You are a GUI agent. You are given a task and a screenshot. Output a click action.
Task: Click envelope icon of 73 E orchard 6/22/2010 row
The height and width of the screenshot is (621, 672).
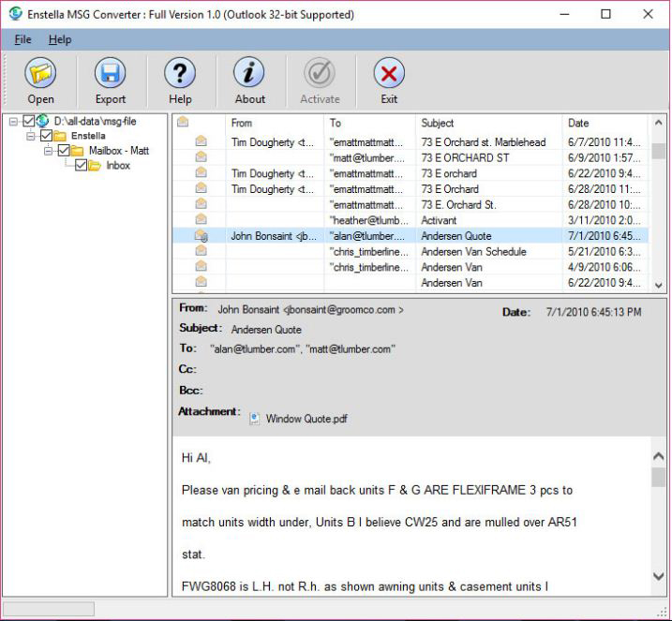click(x=201, y=172)
